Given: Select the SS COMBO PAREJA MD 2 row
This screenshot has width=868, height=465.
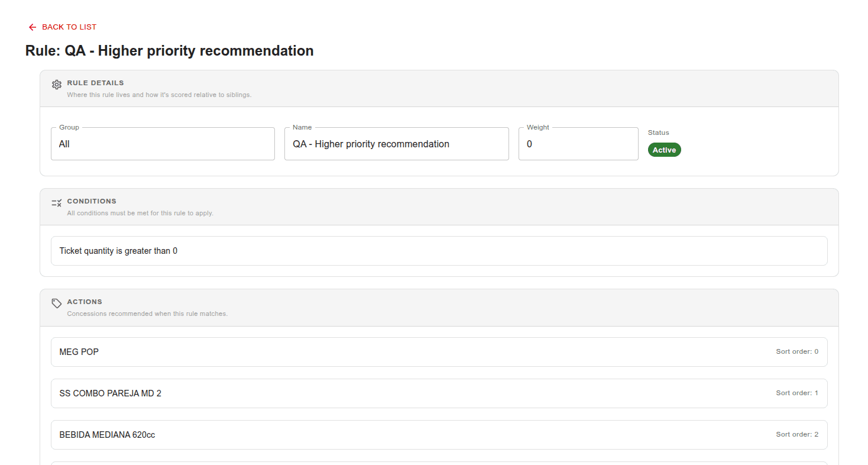Looking at the screenshot, I should (439, 393).
